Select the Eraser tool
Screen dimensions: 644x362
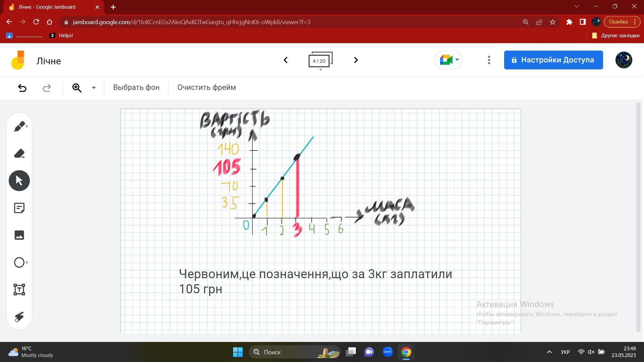(x=19, y=154)
